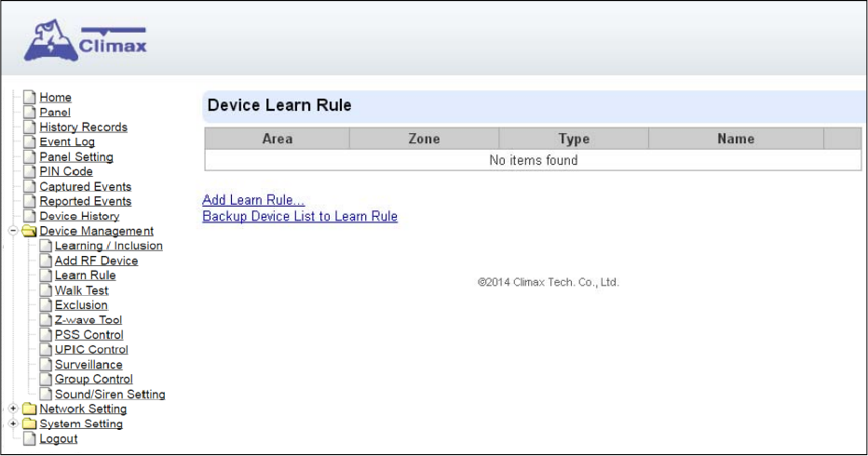
Task: Click the folder icon next to Network Setting
Action: (x=30, y=409)
